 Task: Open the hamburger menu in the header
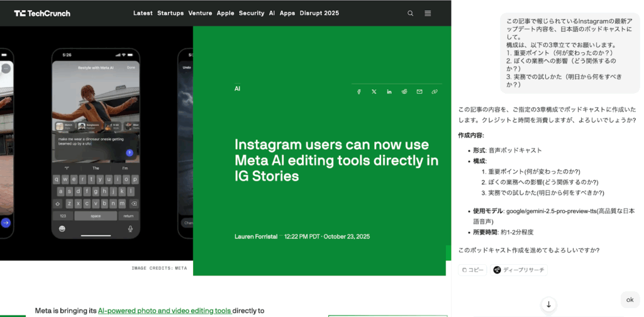428,13
